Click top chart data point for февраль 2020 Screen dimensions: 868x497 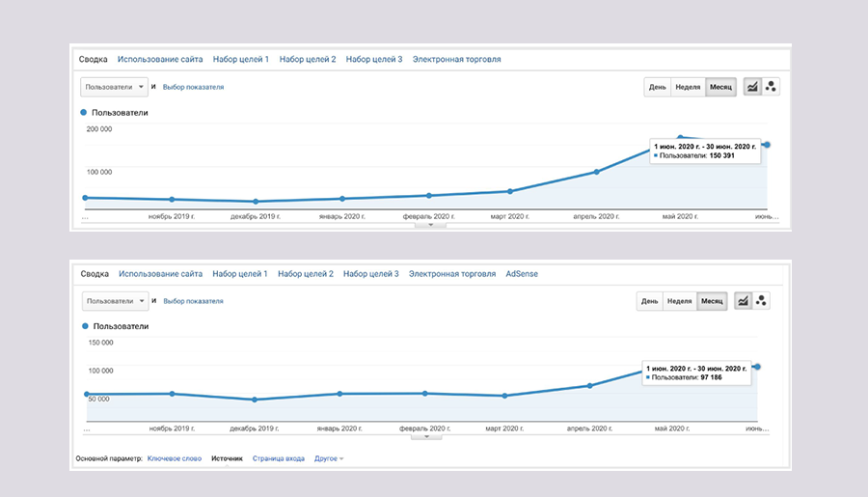[x=429, y=196]
